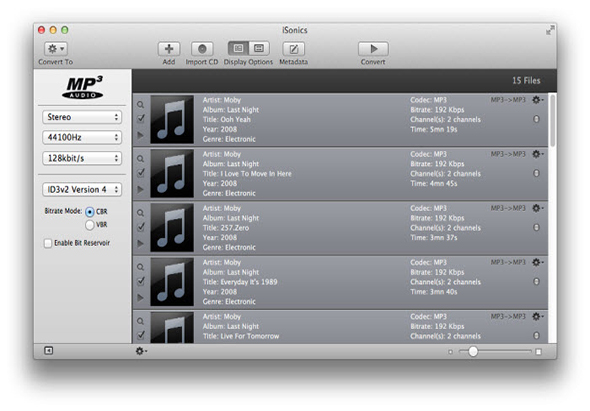Uncheck the Ooh Yeah track checkbox

pos(141,119)
